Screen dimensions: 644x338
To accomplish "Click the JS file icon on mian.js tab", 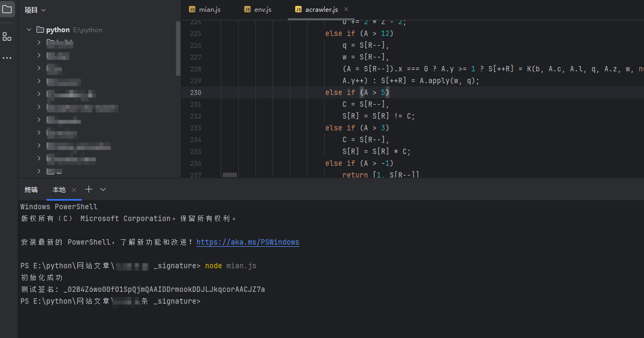I will (x=192, y=10).
